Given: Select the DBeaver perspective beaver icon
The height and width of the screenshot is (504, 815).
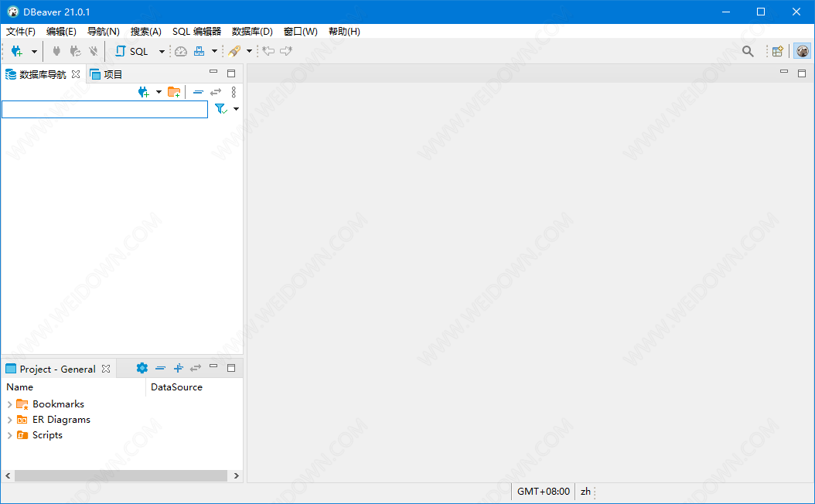Looking at the screenshot, I should (803, 51).
